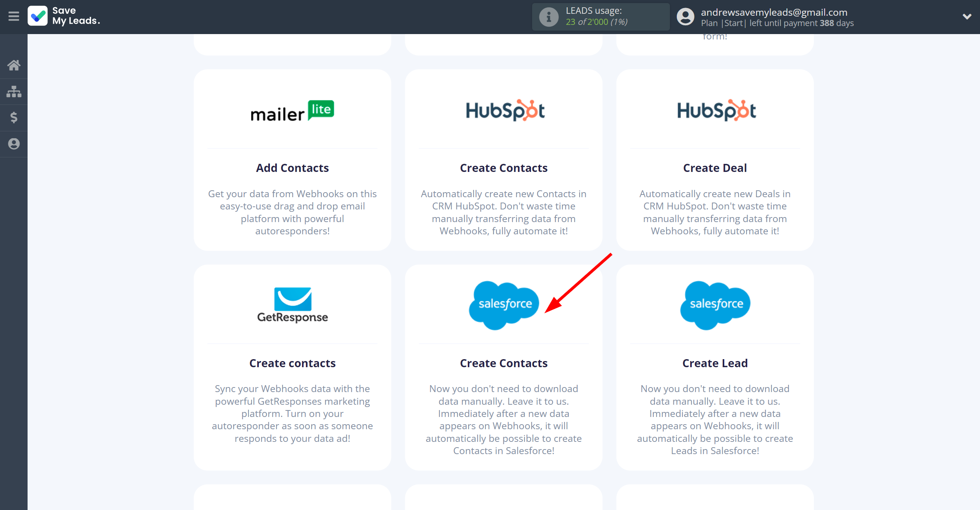Click the GetResponse card description text
The image size is (980, 510).
292,414
